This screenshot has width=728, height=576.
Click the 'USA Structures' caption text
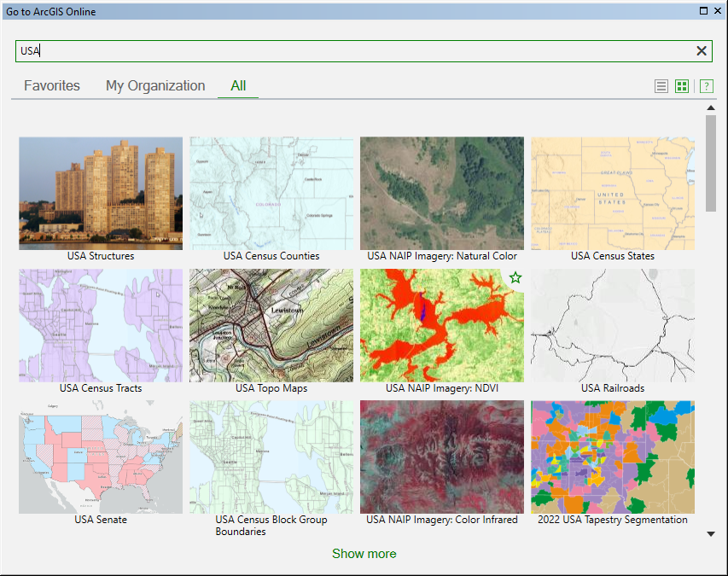tap(101, 256)
